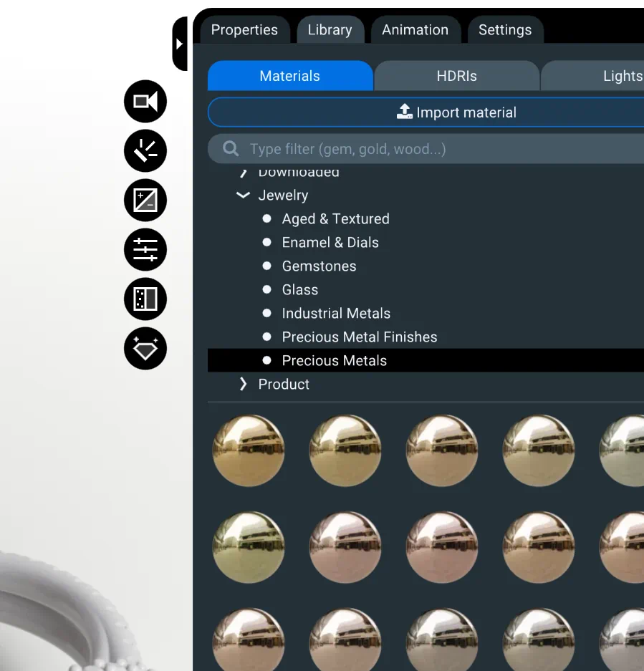Open the Enamel & Dials subcategory
The width and height of the screenshot is (644, 671).
pyautogui.click(x=330, y=242)
